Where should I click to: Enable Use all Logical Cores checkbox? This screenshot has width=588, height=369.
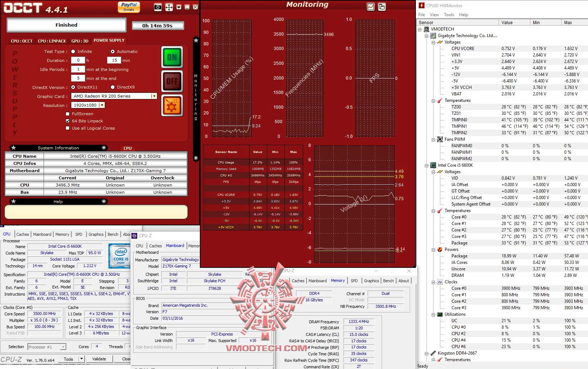pyautogui.click(x=68, y=128)
